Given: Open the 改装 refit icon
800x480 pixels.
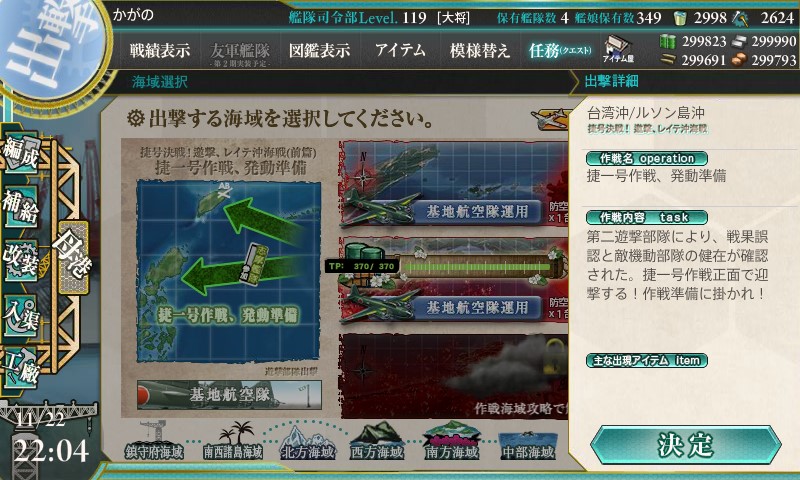Looking at the screenshot, I should [x=21, y=260].
